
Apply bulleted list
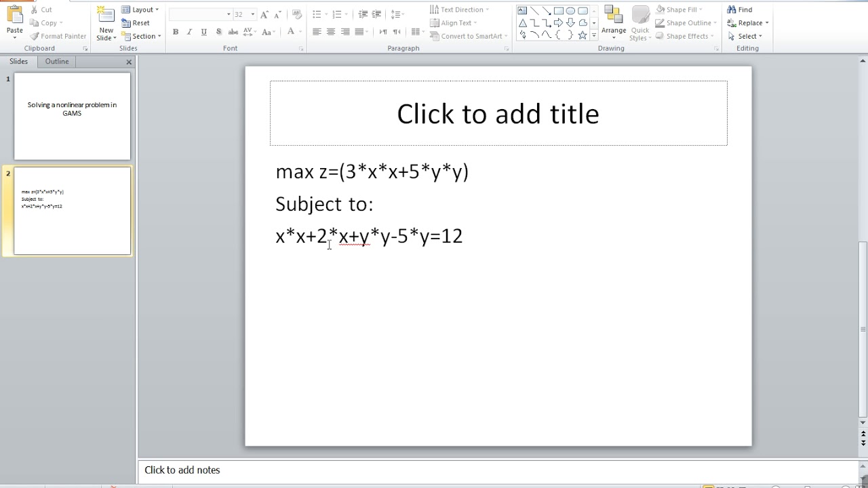tap(317, 14)
